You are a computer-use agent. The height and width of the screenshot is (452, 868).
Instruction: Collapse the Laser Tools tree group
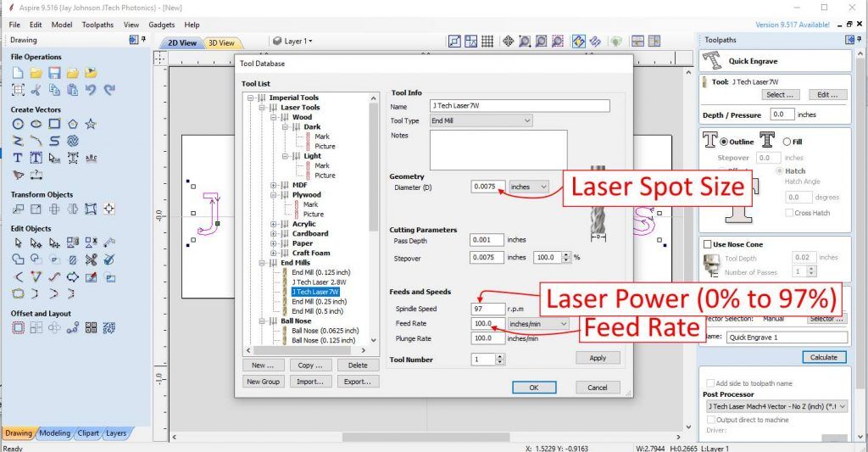pos(263,108)
